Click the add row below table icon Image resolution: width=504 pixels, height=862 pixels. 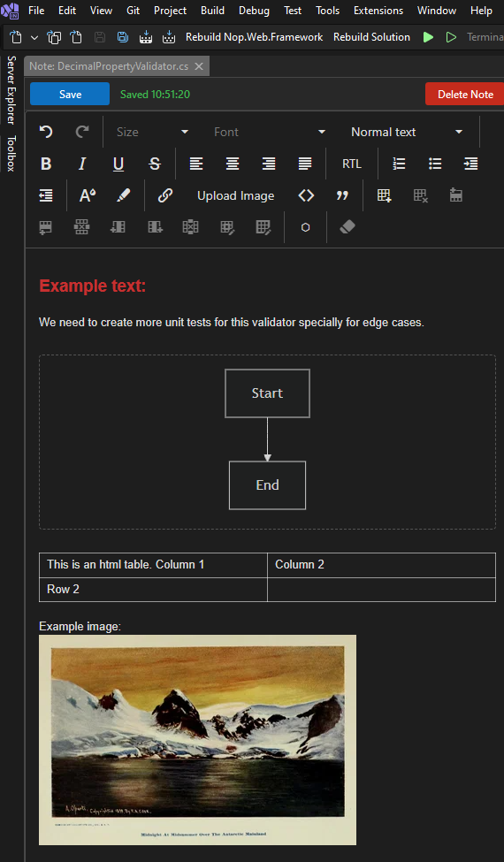(x=46, y=227)
